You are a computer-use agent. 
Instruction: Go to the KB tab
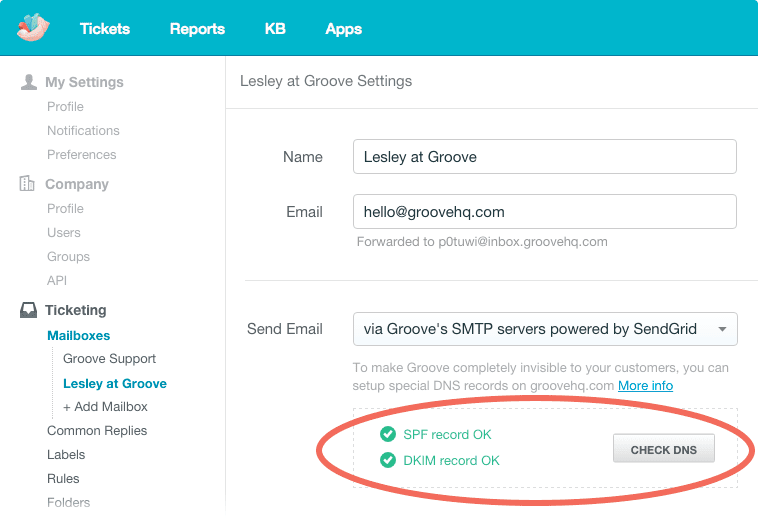pos(275,29)
